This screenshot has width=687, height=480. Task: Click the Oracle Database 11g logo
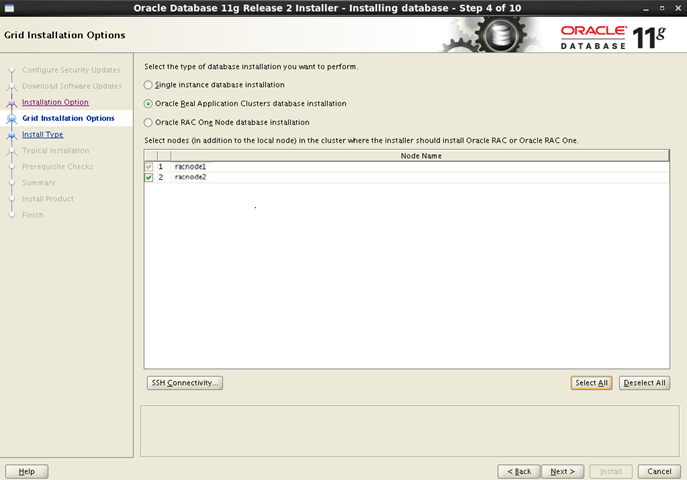pos(613,38)
